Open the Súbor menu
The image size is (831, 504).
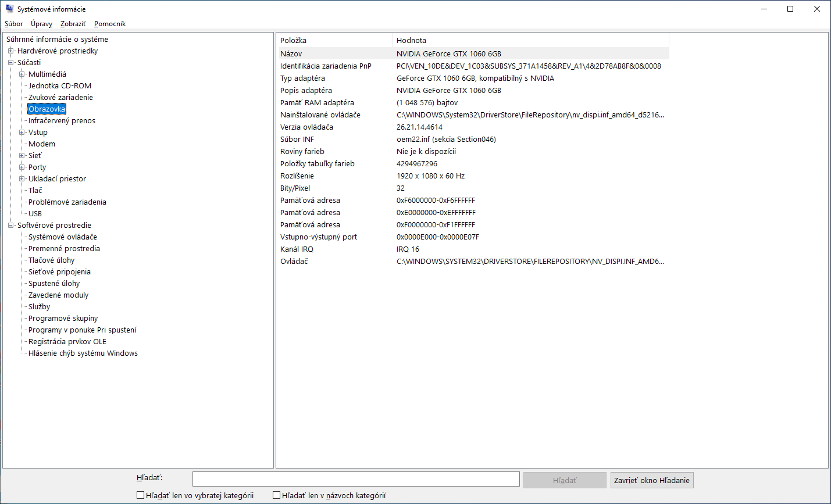(13, 24)
